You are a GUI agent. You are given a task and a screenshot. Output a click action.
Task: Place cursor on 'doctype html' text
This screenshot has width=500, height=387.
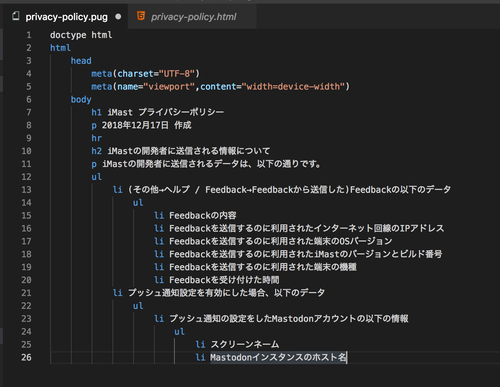81,35
